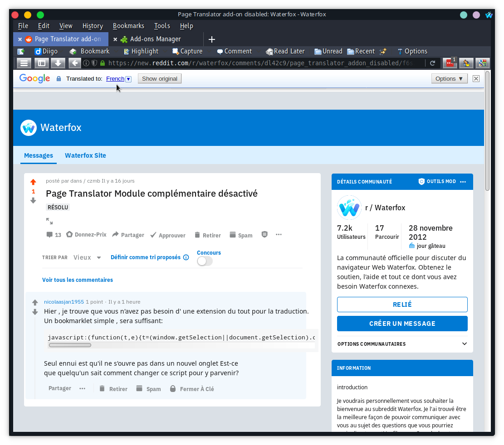Viewport: 504px width, 445px height.
Task: Click the Capture tool
Action: point(187,51)
